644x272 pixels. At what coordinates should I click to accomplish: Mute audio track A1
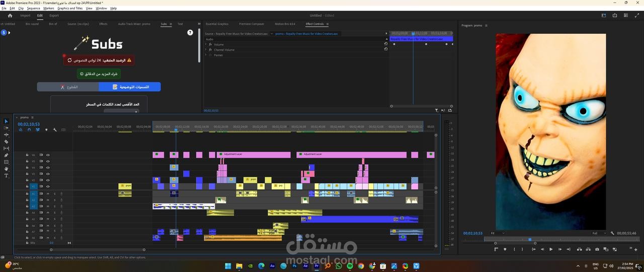[x=48, y=193]
